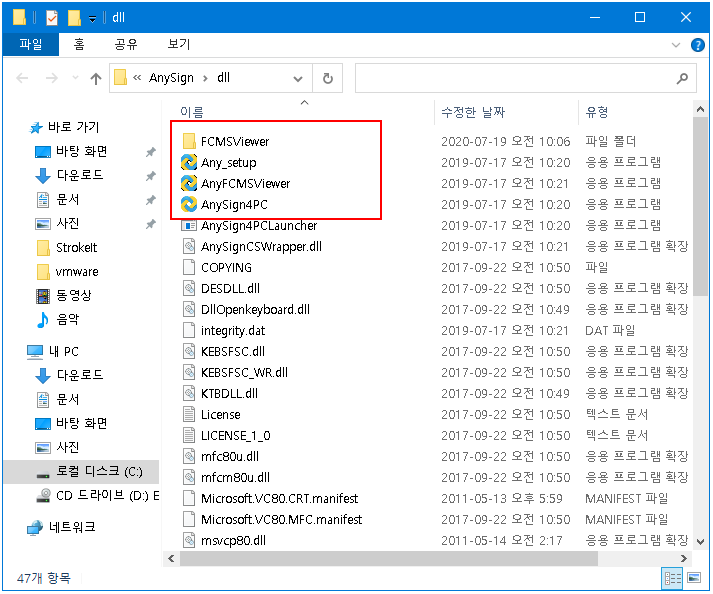Click the properties checkmark icon in title bar
Screen dimensions: 713x594
click(x=52, y=18)
